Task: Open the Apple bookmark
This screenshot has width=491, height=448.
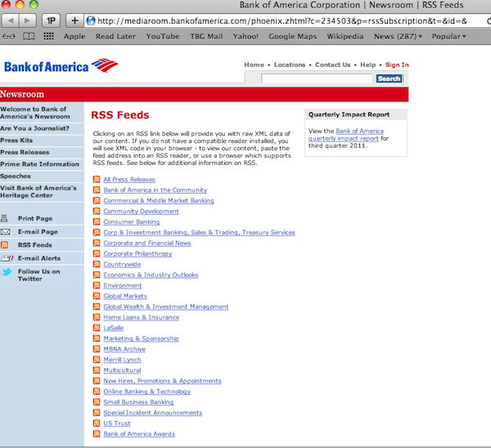Action: [74, 37]
